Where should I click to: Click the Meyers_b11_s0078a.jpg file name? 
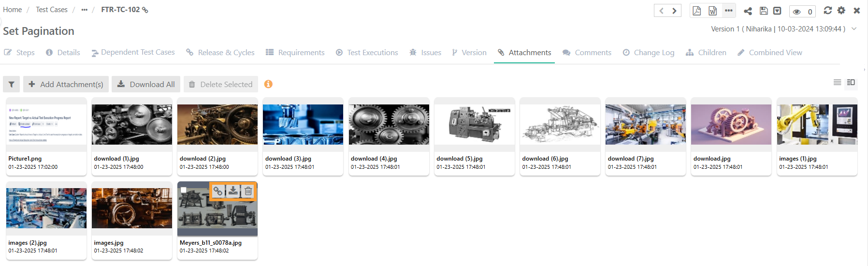click(211, 243)
